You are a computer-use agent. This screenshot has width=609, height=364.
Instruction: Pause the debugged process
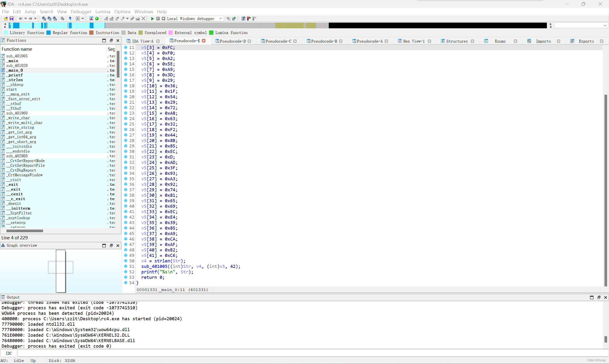pos(158,18)
